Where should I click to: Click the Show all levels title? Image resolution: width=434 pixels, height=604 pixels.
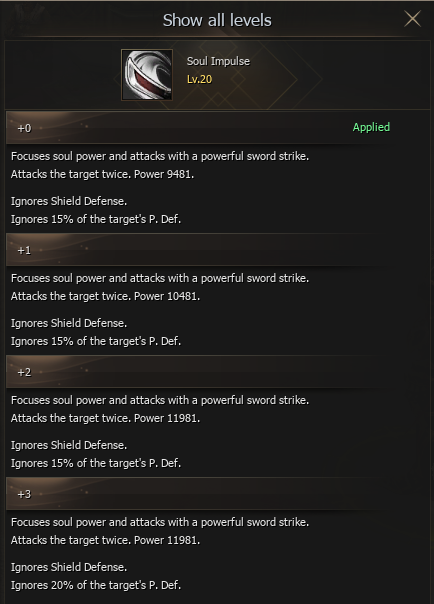coord(217,20)
